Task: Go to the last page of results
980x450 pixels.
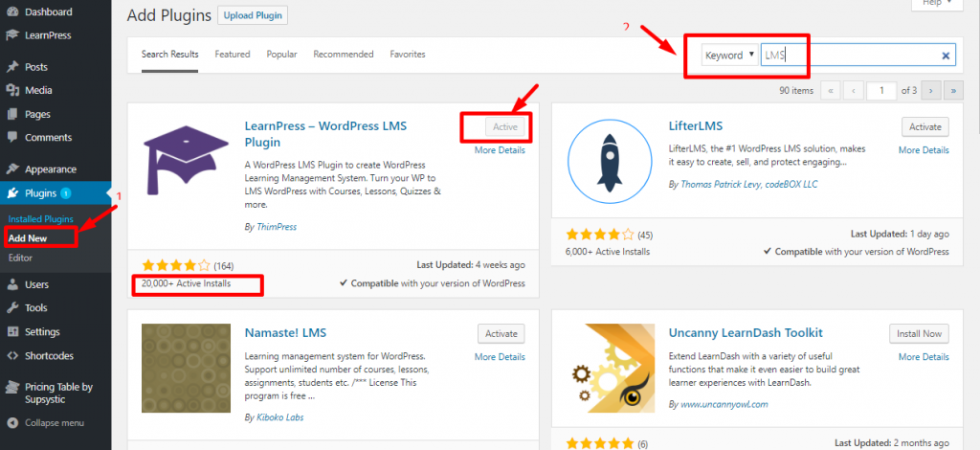Action: [x=954, y=91]
